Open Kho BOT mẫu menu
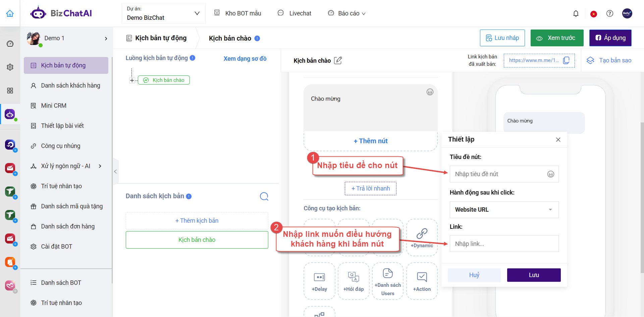644x317 pixels. (237, 13)
